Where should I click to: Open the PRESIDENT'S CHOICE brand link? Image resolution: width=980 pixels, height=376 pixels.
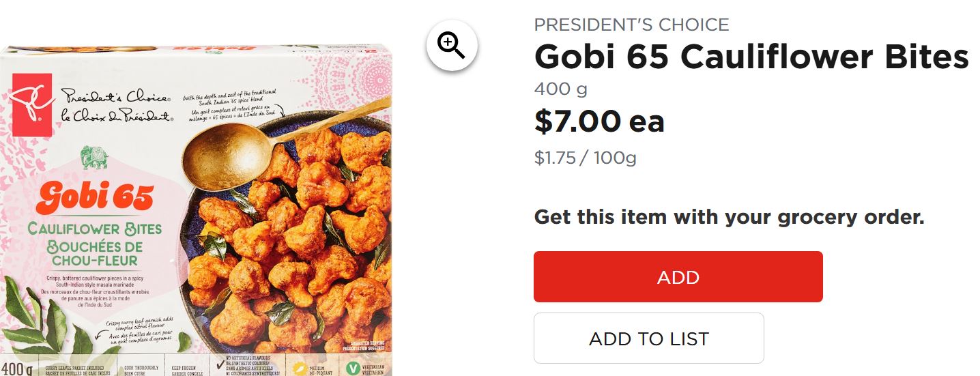631,25
